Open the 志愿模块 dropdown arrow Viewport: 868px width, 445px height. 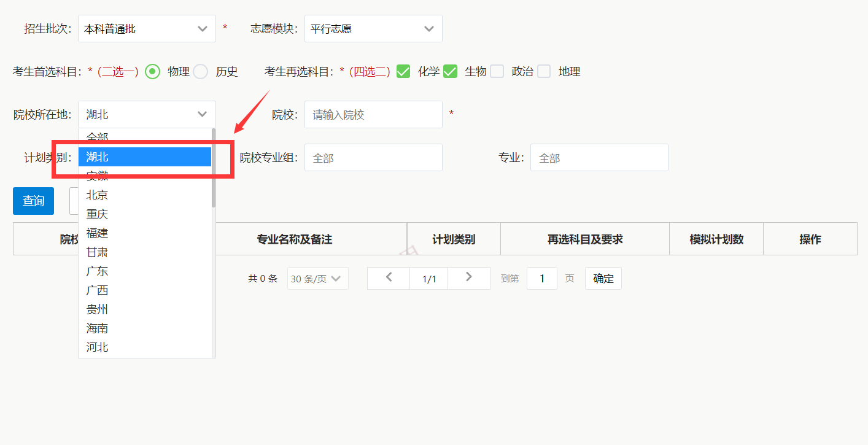pos(430,28)
